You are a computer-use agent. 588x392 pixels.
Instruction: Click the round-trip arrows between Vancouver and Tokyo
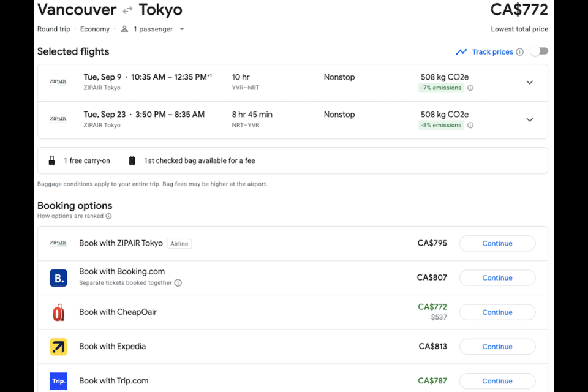pyautogui.click(x=127, y=10)
